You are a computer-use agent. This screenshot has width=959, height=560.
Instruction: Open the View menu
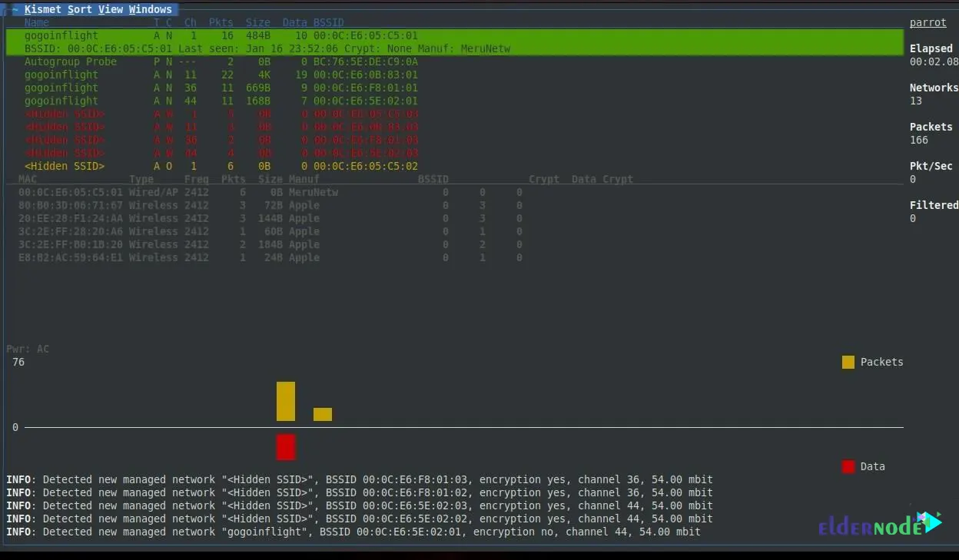(111, 9)
